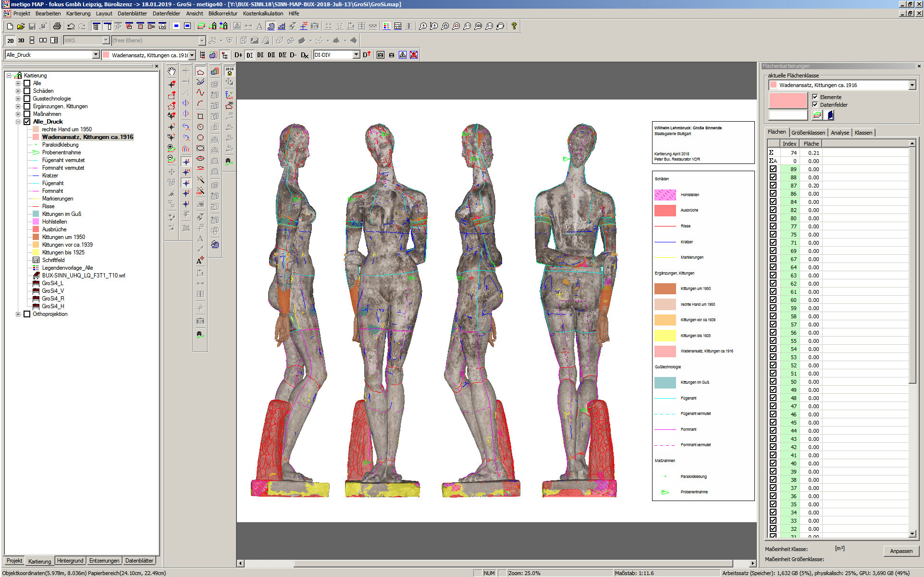The width and height of the screenshot is (924, 577).
Task: Undo the last action with the undo arrow
Action: (71, 26)
